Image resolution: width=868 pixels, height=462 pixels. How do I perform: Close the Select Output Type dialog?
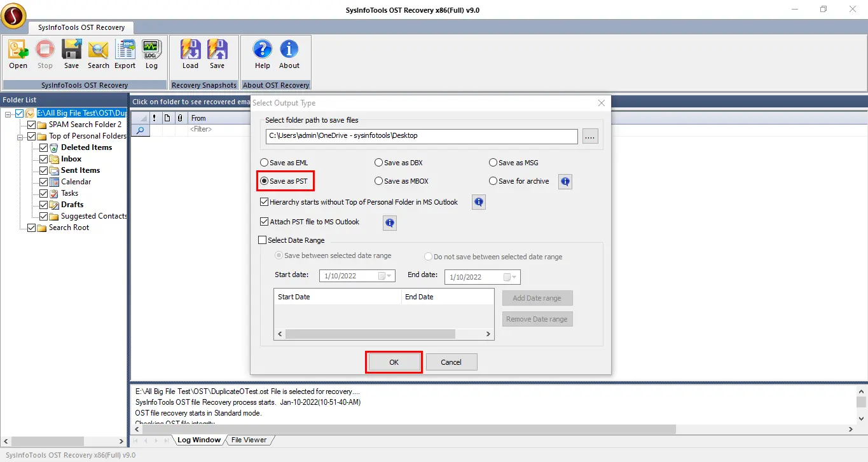(x=602, y=103)
